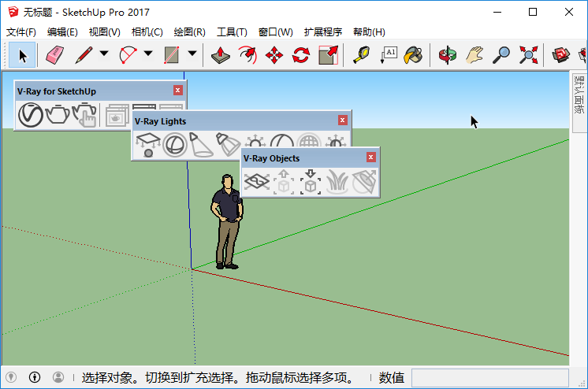The width and height of the screenshot is (588, 389).
Task: Add V-Ray Plane Light
Action: click(x=148, y=145)
